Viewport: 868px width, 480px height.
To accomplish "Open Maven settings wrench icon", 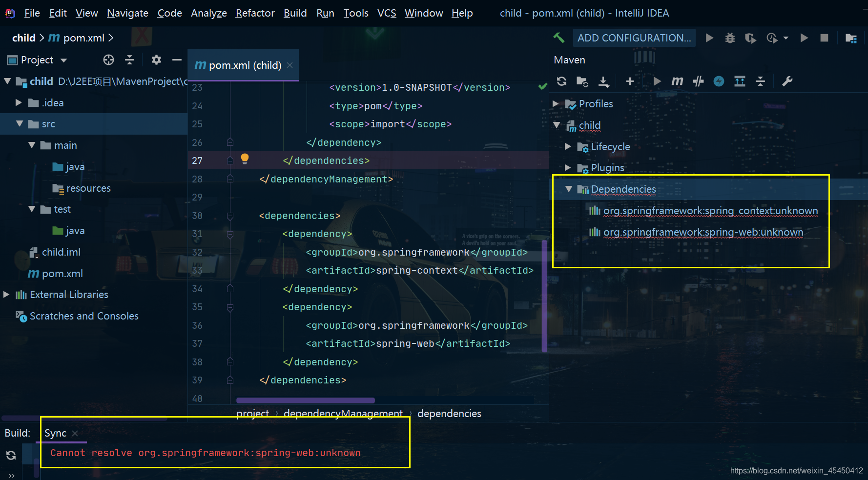I will [787, 81].
